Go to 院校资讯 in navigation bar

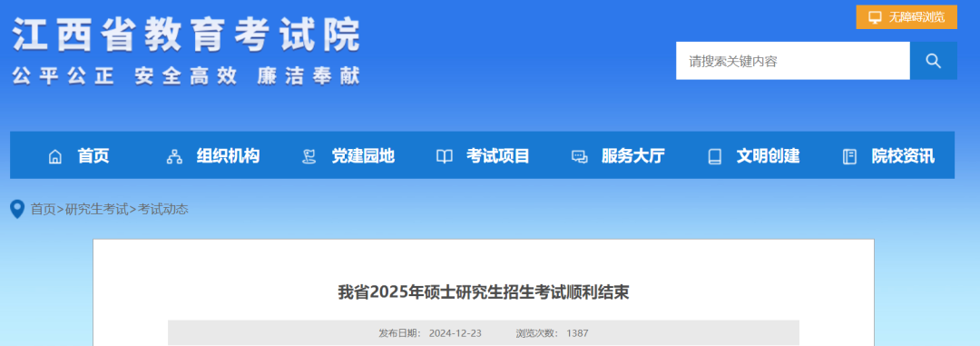pyautogui.click(x=903, y=156)
